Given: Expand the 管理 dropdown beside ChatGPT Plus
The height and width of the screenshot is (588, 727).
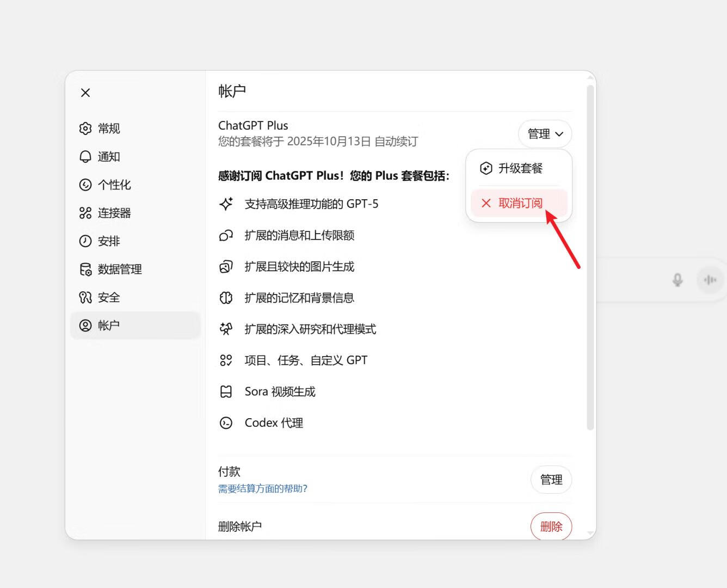Looking at the screenshot, I should click(545, 134).
